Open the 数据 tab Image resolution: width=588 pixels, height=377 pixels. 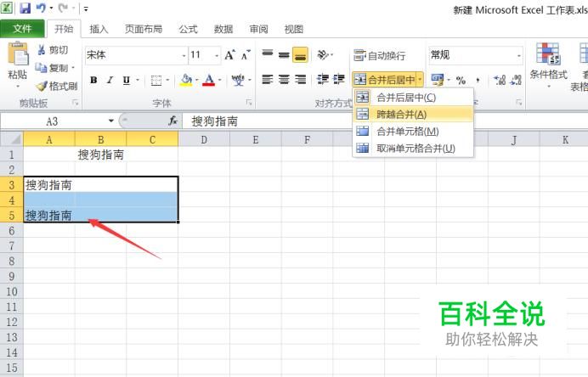(x=223, y=29)
